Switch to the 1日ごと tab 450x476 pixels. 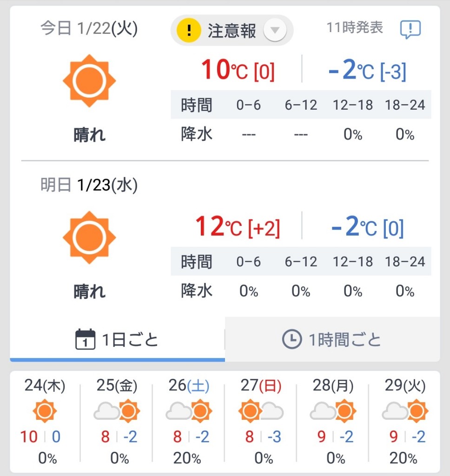[x=118, y=339]
